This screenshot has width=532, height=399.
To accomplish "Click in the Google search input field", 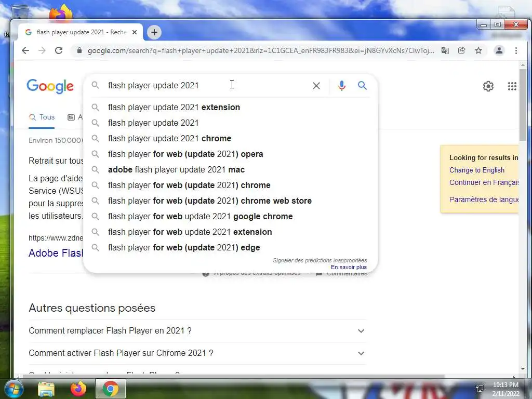I will pos(207,86).
